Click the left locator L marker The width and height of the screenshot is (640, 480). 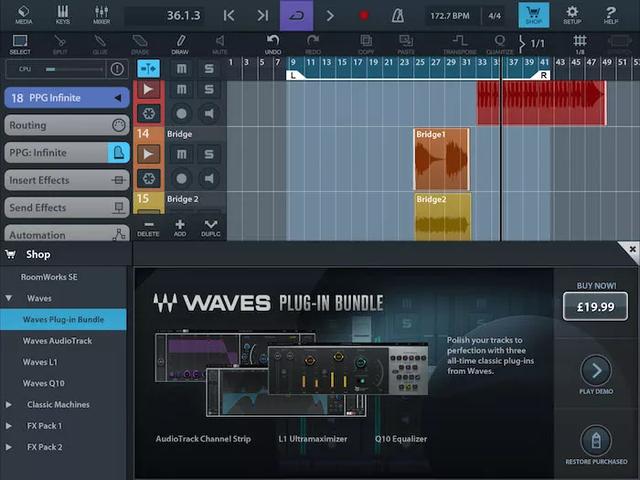(293, 76)
